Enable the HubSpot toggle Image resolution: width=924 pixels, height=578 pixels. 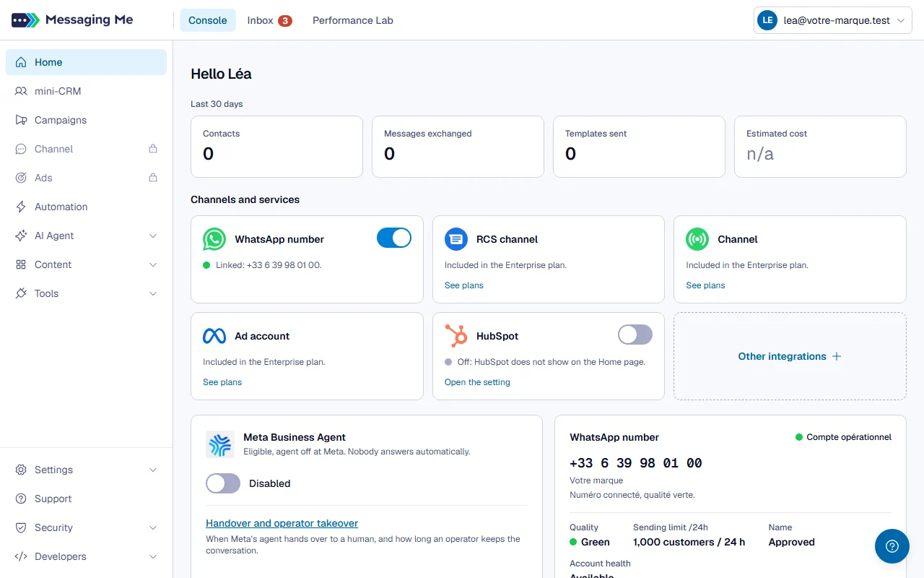635,335
